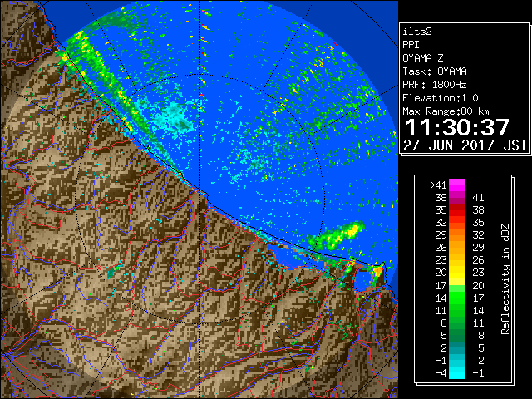
Task: Click the PPI scan type text
Action: pos(411,45)
